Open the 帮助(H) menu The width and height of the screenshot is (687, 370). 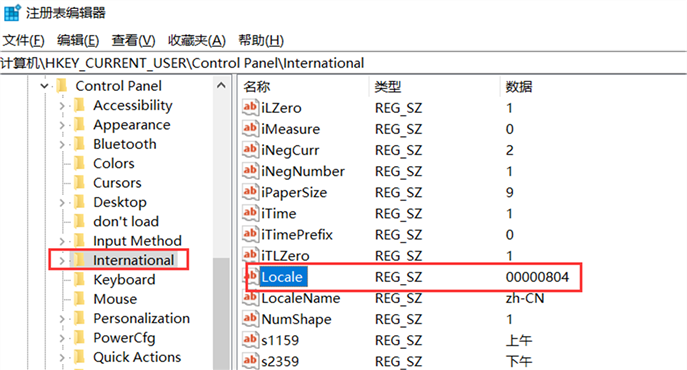(261, 41)
